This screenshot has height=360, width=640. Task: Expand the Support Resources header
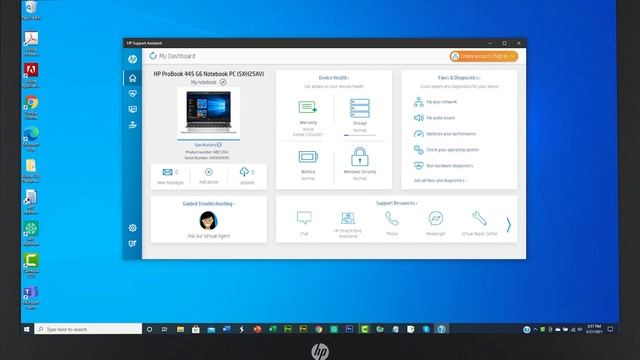(x=396, y=203)
